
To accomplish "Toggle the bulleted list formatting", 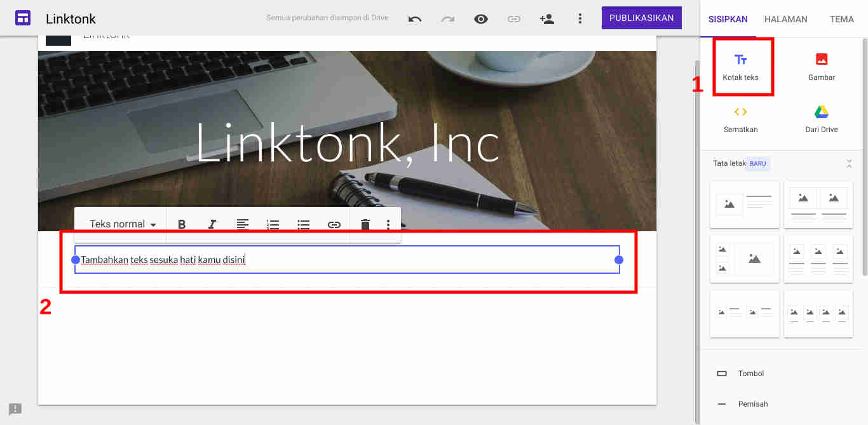I will coord(303,224).
